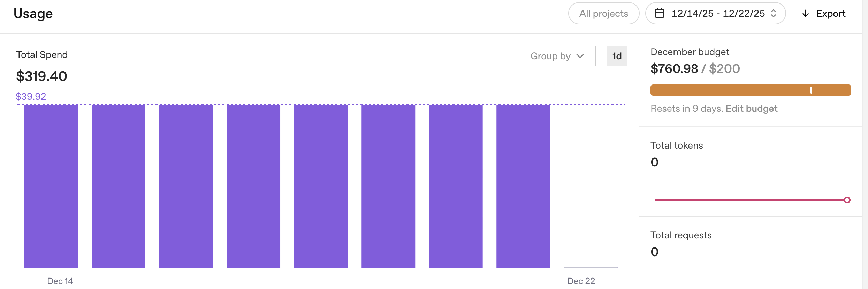
Task: Click the tokens line endpoint circle
Action: click(847, 200)
